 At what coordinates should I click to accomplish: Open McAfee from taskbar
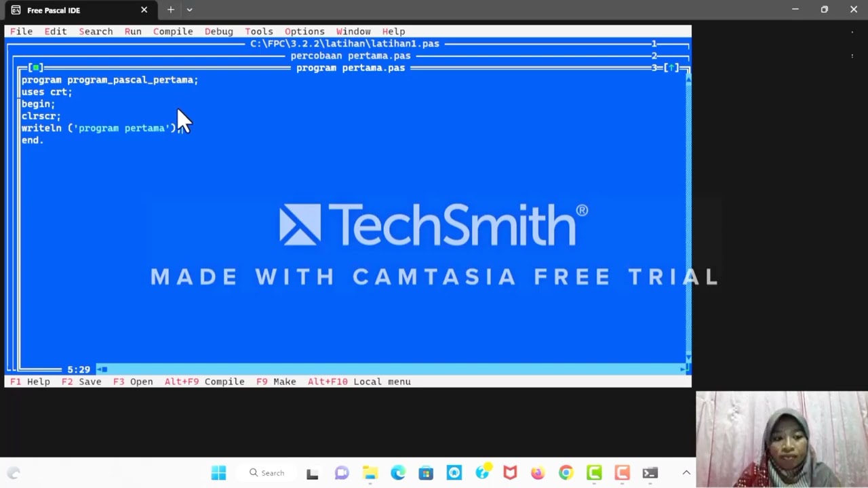[x=510, y=473]
